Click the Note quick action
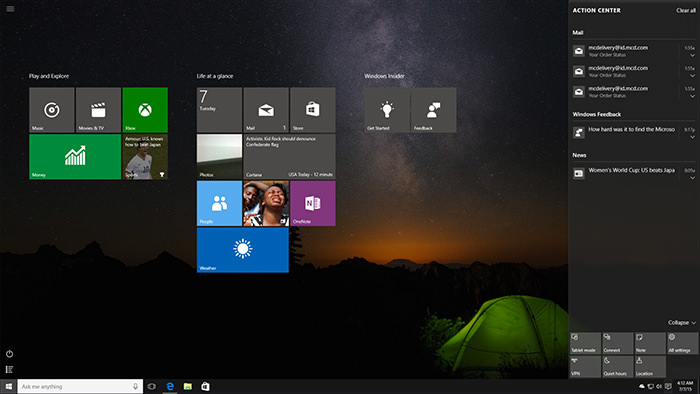Viewport: 700px width, 394px height. click(x=650, y=343)
